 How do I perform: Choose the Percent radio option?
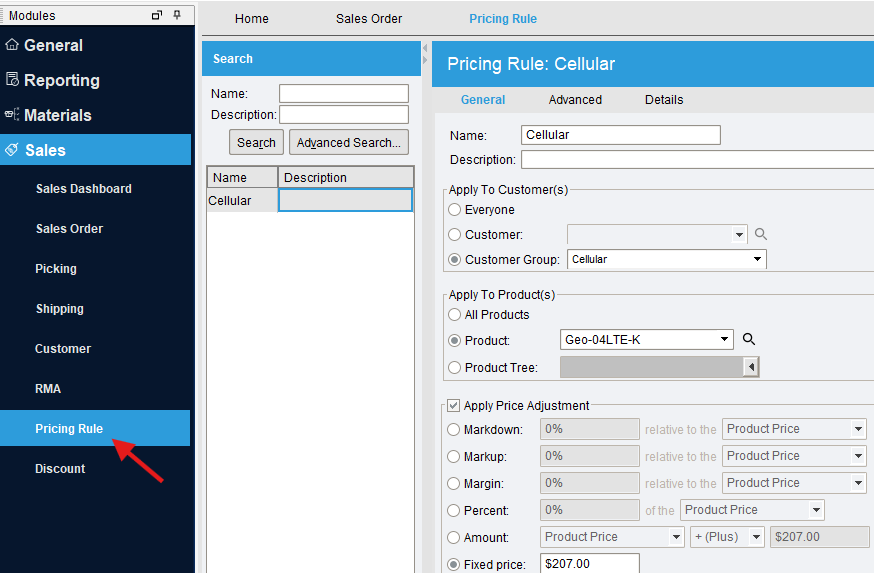pyautogui.click(x=454, y=511)
